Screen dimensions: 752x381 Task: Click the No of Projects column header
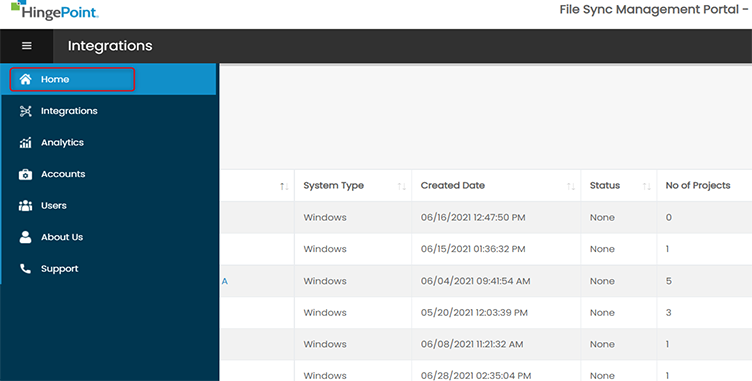tap(698, 186)
